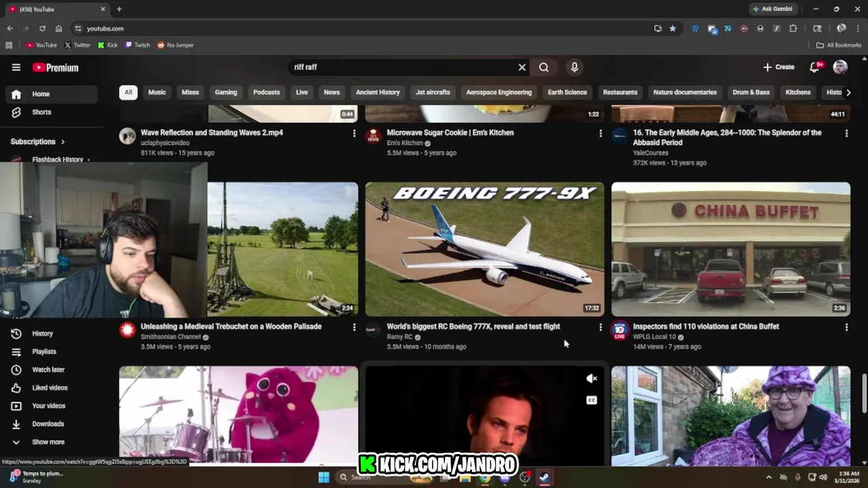Select the Gaming filter chip
The height and width of the screenshot is (488, 868).
[226, 92]
